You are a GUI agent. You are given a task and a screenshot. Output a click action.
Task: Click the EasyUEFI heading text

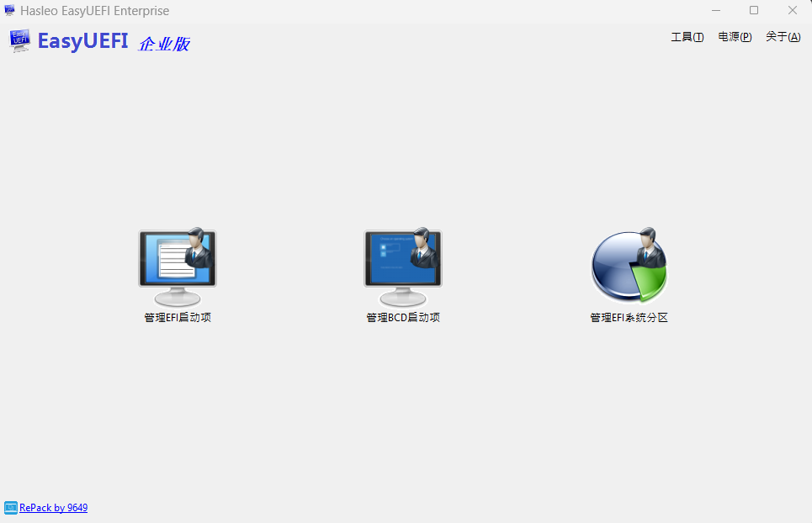point(82,41)
